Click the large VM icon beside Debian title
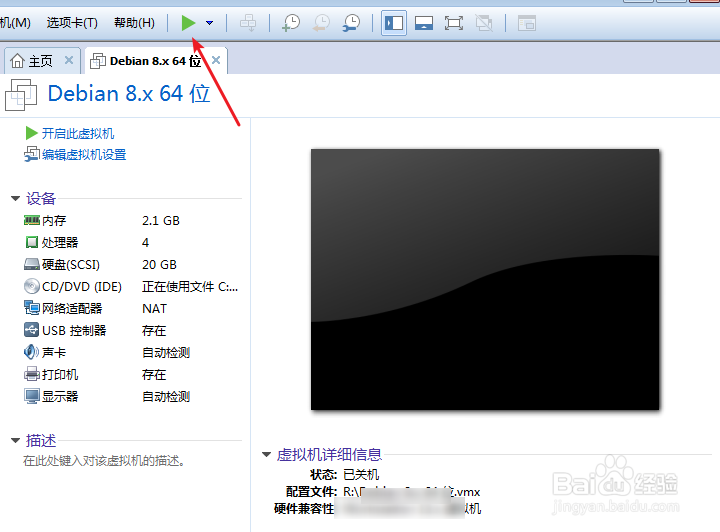 tap(21, 95)
